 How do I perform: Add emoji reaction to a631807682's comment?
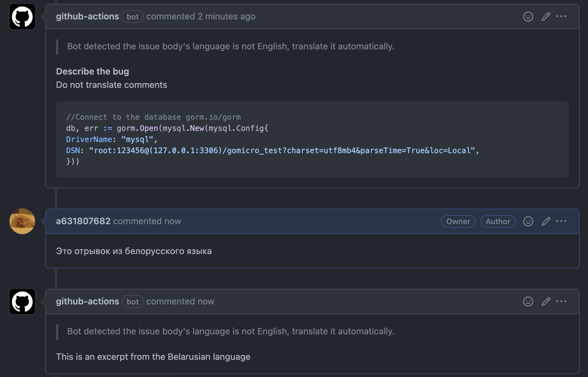coord(528,221)
